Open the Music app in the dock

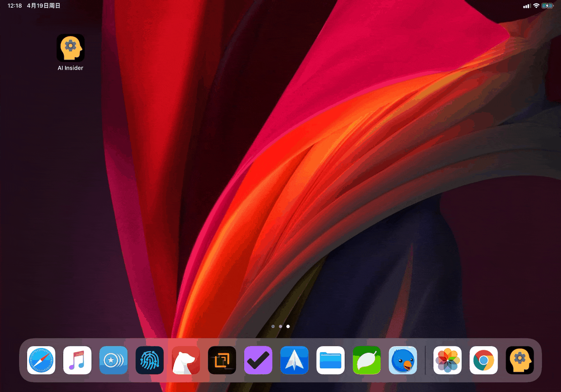(77, 360)
